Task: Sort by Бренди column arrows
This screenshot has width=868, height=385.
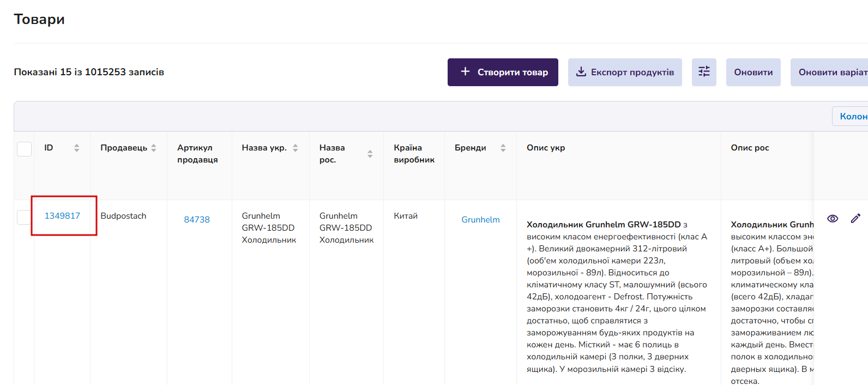Action: click(503, 148)
